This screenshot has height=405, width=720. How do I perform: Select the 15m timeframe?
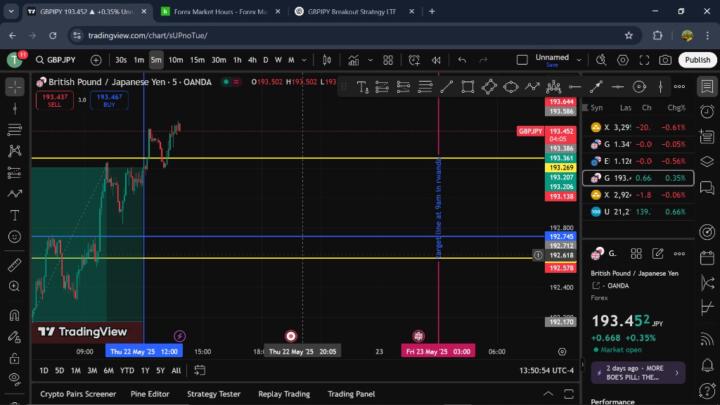point(197,60)
